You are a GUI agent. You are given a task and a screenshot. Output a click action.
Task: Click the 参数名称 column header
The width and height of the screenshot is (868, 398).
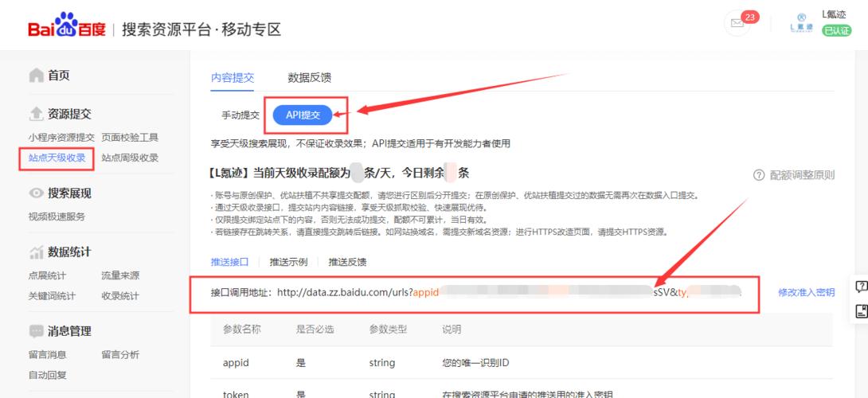pos(242,330)
